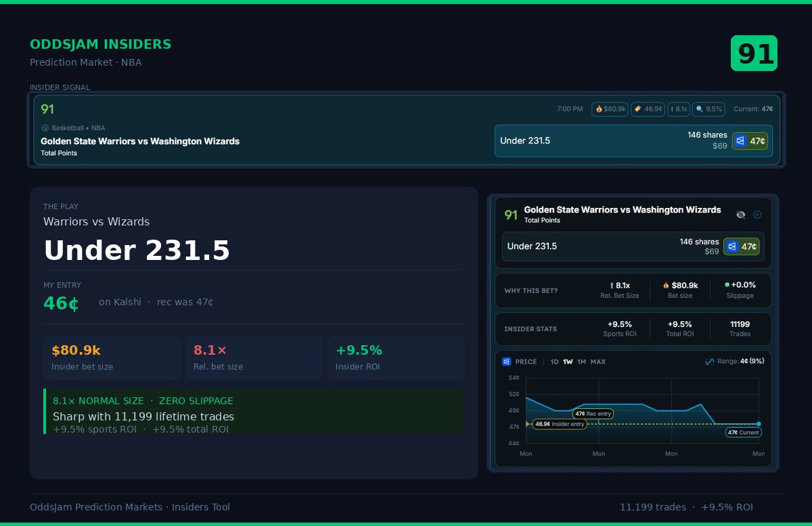Click 'Sharp with 11,199 lifetime trades' text
This screenshot has width=812, height=526.
click(143, 417)
